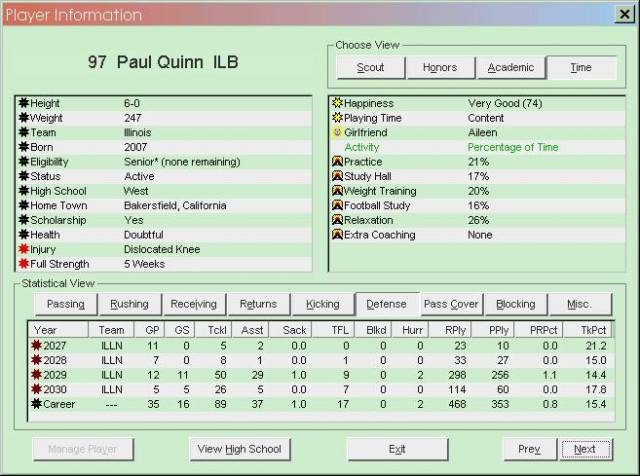640x476 pixels.
Task: Click the icon beside Practice
Action: 337,162
